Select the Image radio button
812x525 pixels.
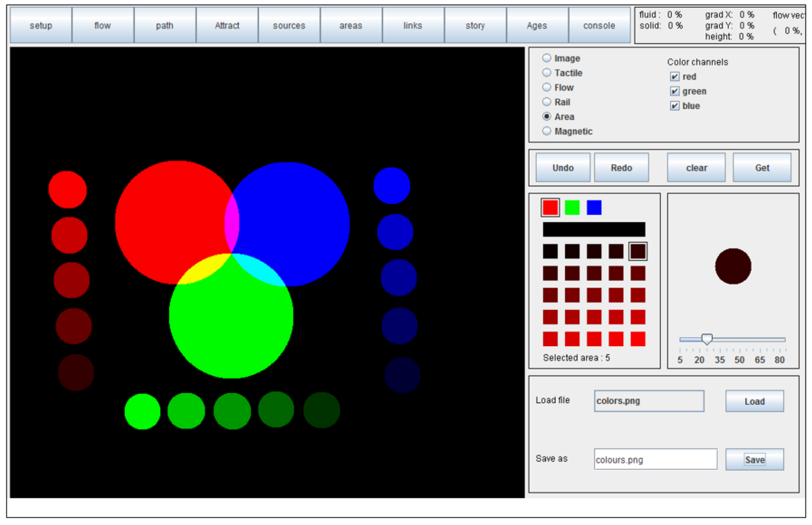(x=546, y=58)
